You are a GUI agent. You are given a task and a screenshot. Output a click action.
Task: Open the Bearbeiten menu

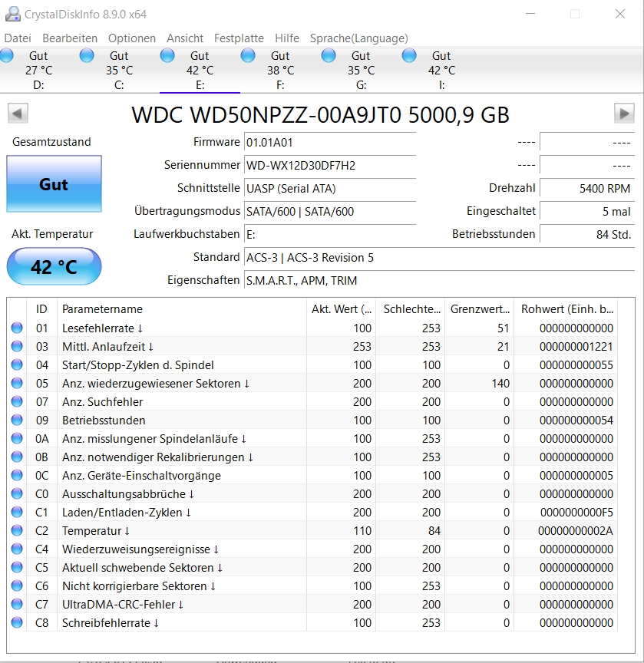point(70,38)
